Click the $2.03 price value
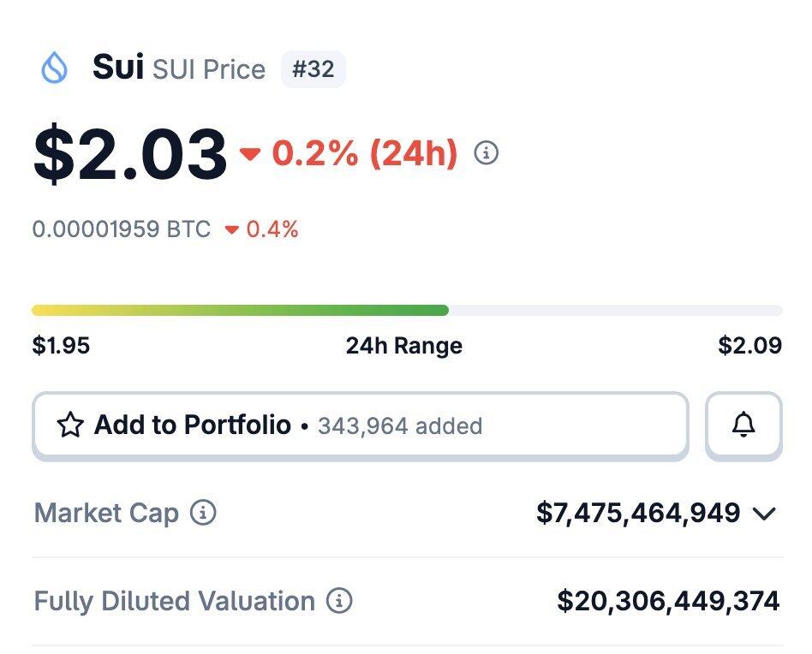The width and height of the screenshot is (812, 654). pos(130,155)
